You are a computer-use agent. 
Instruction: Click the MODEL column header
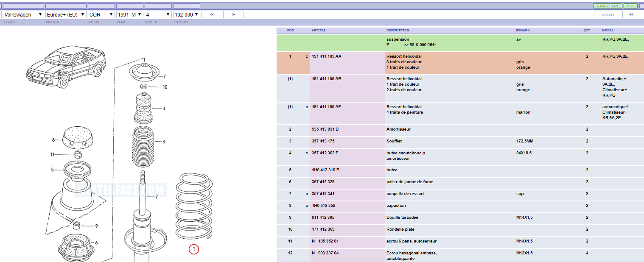pos(608,31)
